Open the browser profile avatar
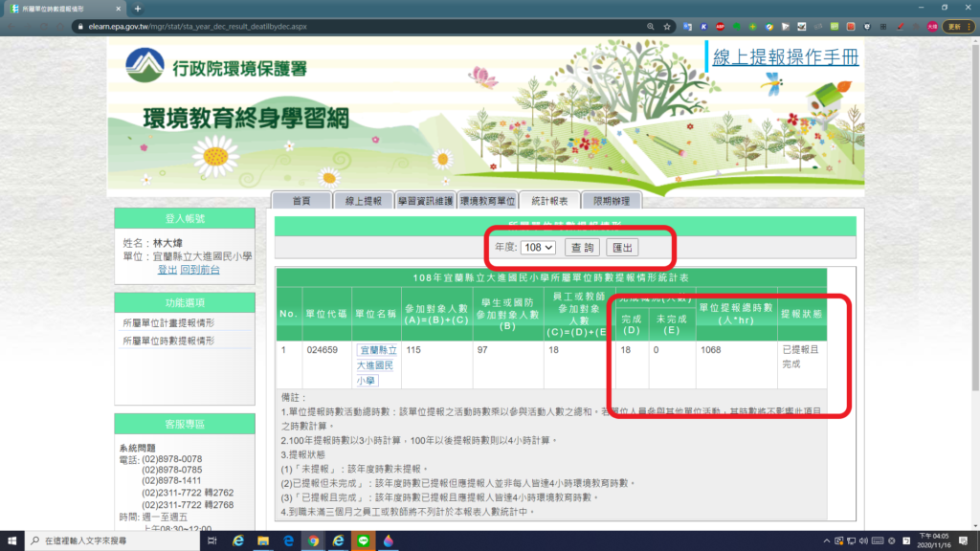The image size is (980, 551). (932, 27)
